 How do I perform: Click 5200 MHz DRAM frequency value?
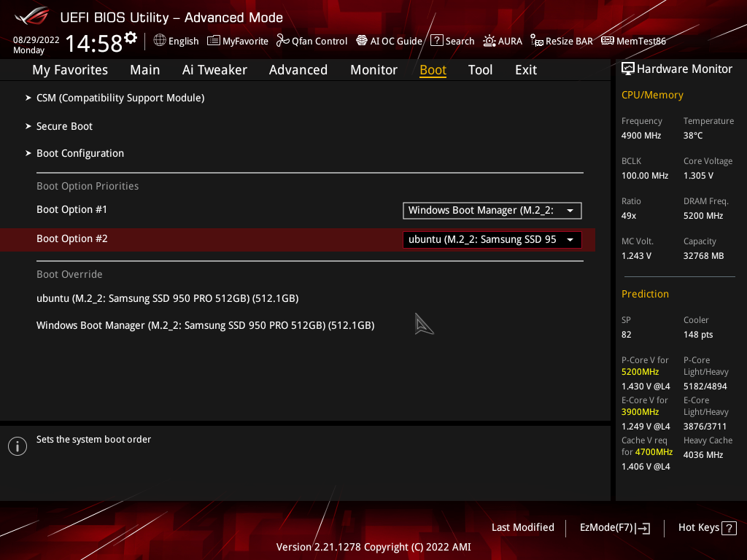point(703,216)
